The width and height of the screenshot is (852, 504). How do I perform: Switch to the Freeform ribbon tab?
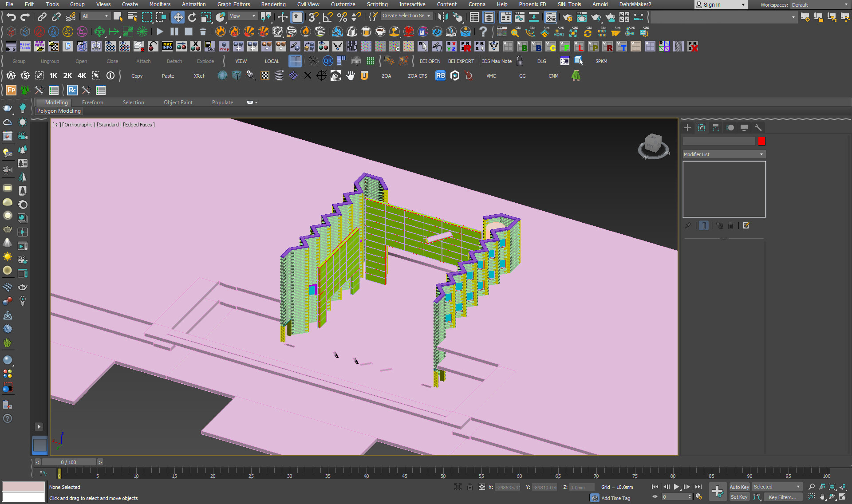pyautogui.click(x=92, y=102)
